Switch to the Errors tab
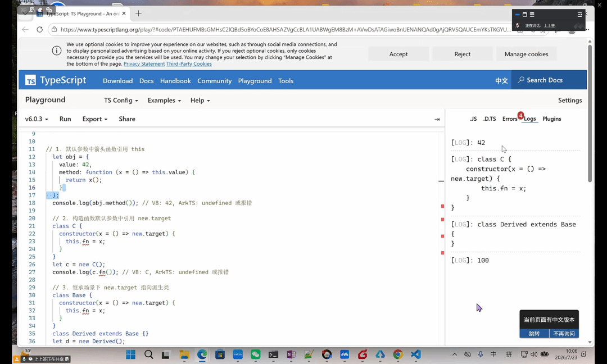The height and width of the screenshot is (364, 607). 510,119
